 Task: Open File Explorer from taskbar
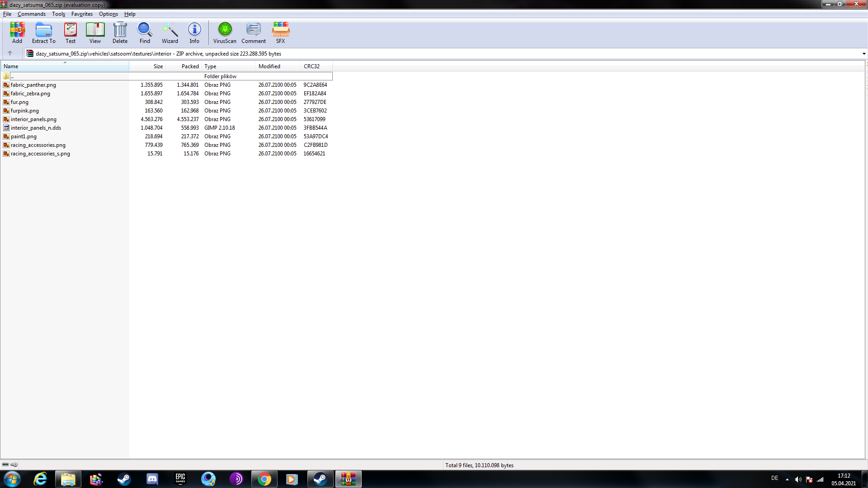pos(68,479)
